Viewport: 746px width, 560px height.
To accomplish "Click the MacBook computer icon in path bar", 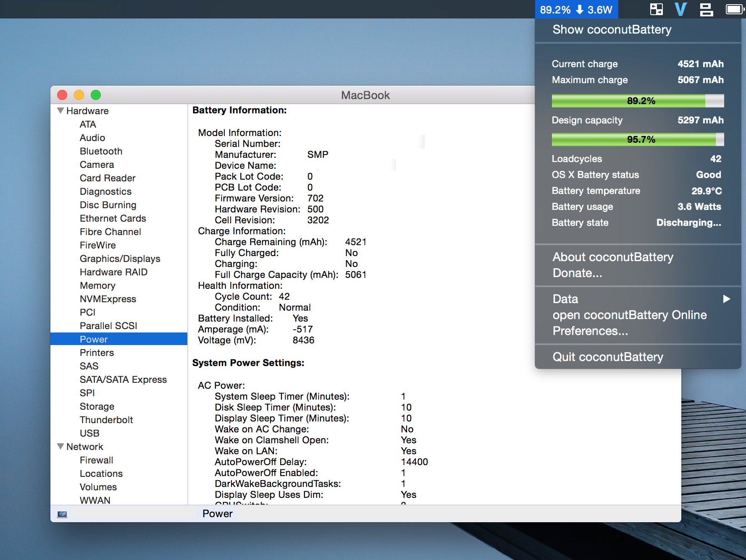I will coord(62,514).
